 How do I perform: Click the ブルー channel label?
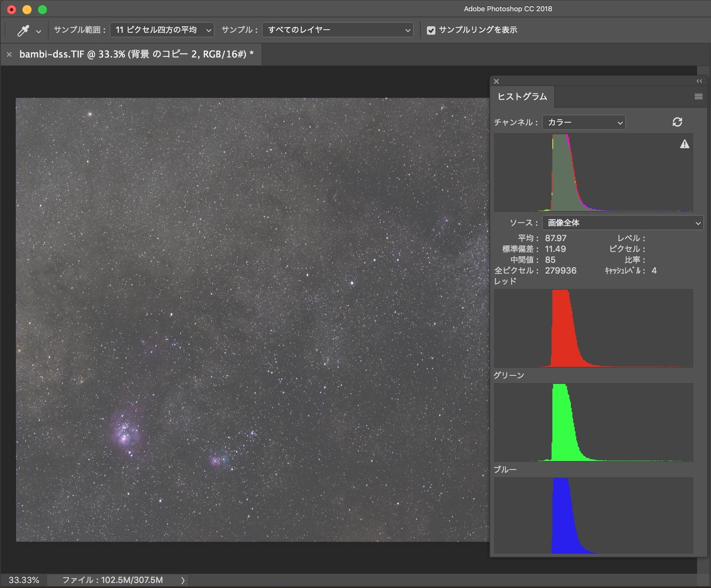pos(505,470)
